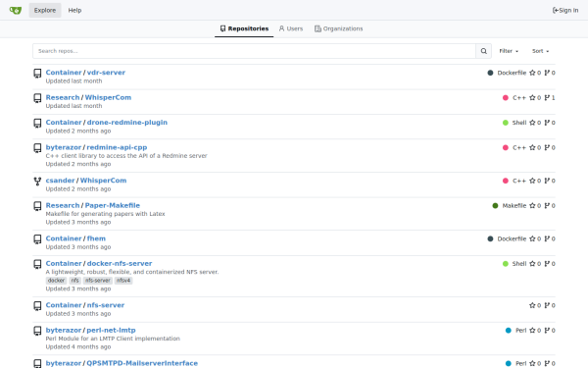Open the Sort dropdown
This screenshot has width=588, height=368.
(540, 51)
